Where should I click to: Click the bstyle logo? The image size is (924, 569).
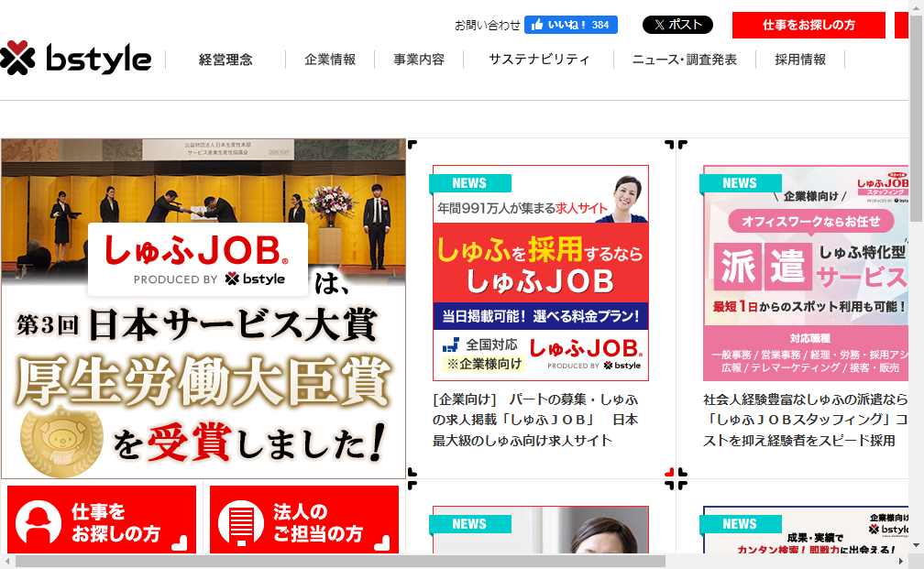pos(75,58)
